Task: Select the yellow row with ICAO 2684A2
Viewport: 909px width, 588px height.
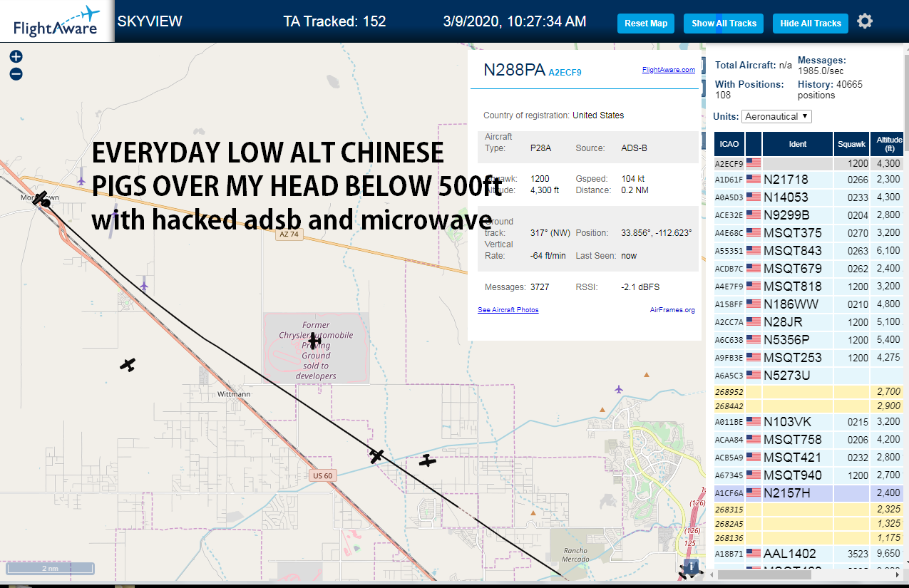Action: tap(809, 406)
